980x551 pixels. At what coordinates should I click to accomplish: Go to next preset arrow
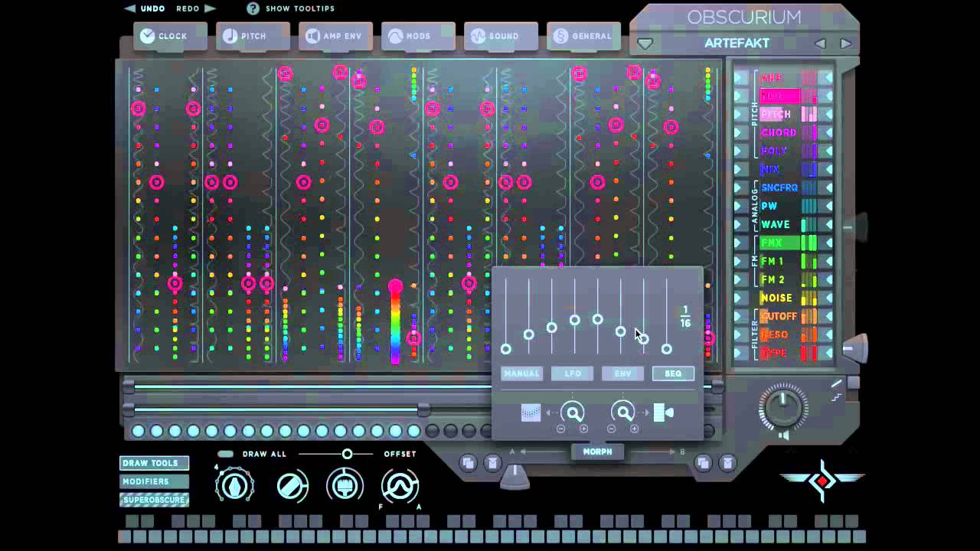846,44
